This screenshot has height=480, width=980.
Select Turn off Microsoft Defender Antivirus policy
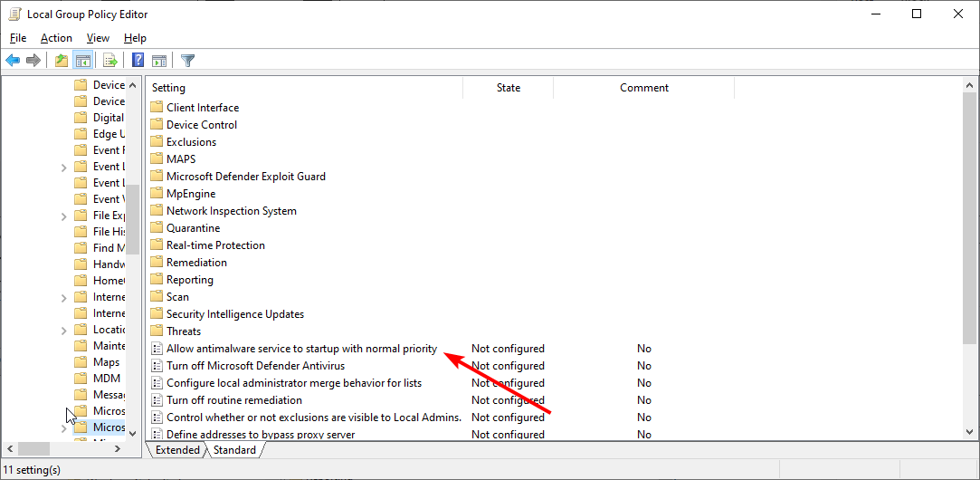(x=255, y=366)
